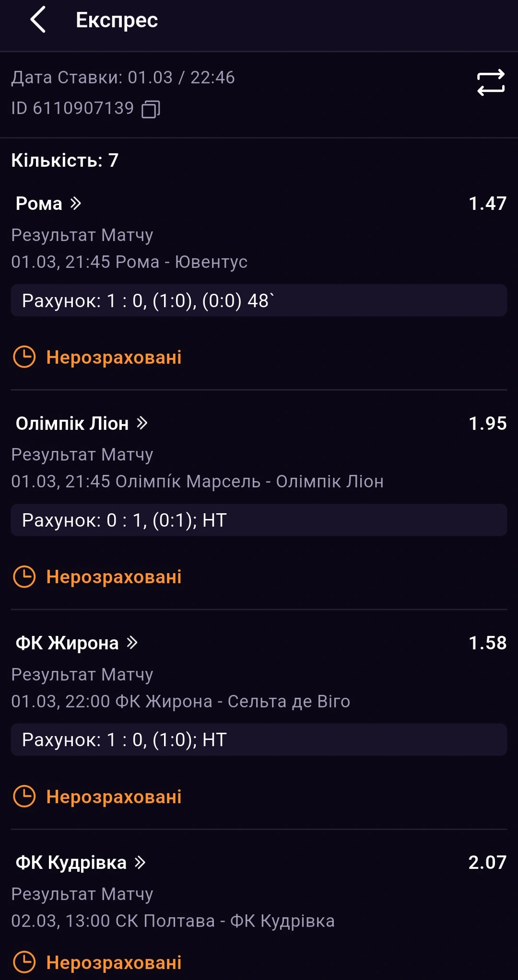Tap the Рома score box 1:0
Viewport: 518px width, 980px height.
click(259, 300)
